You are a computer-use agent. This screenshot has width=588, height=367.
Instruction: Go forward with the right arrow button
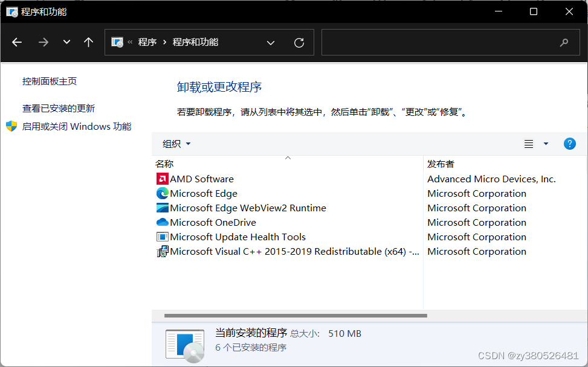click(x=44, y=42)
